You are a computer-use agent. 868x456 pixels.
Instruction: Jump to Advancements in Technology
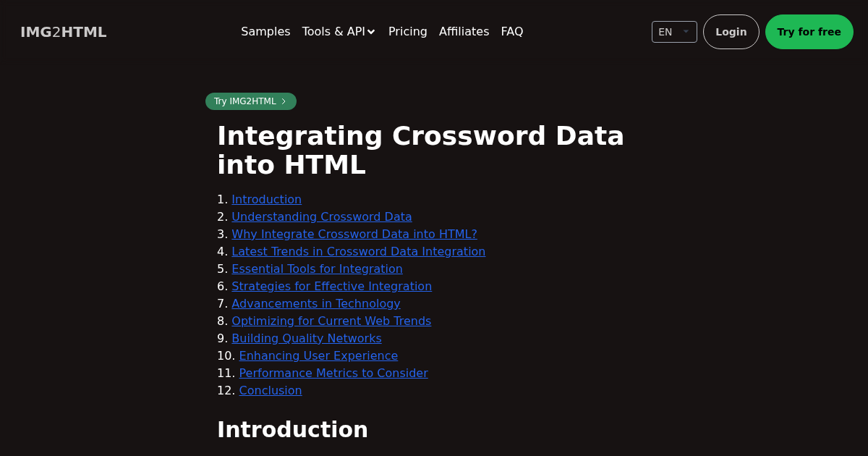(316, 304)
